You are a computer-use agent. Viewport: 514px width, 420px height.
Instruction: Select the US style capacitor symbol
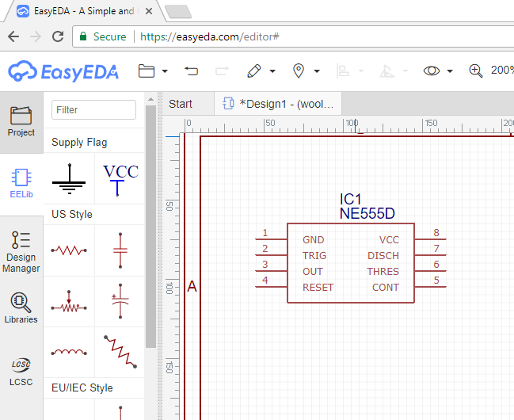point(120,250)
